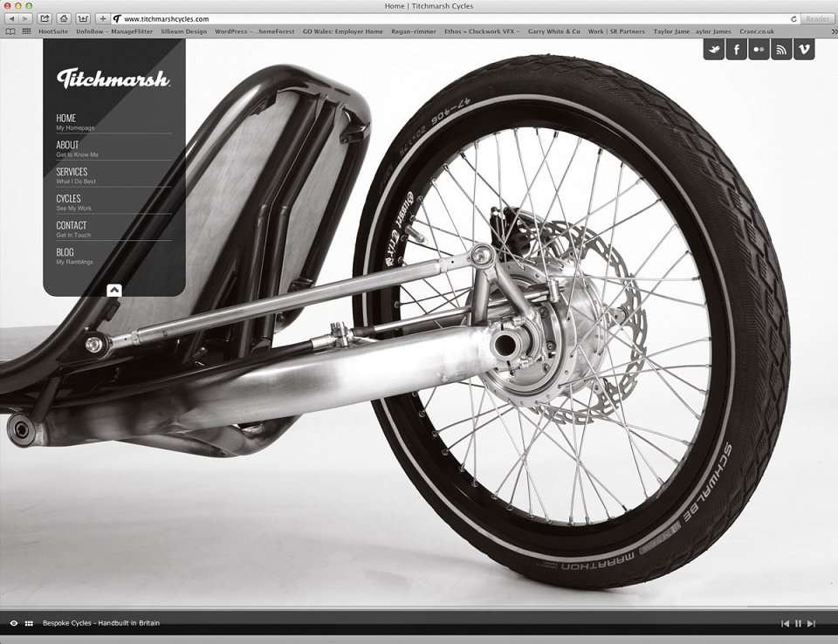Open the Flickr social icon

point(759,50)
